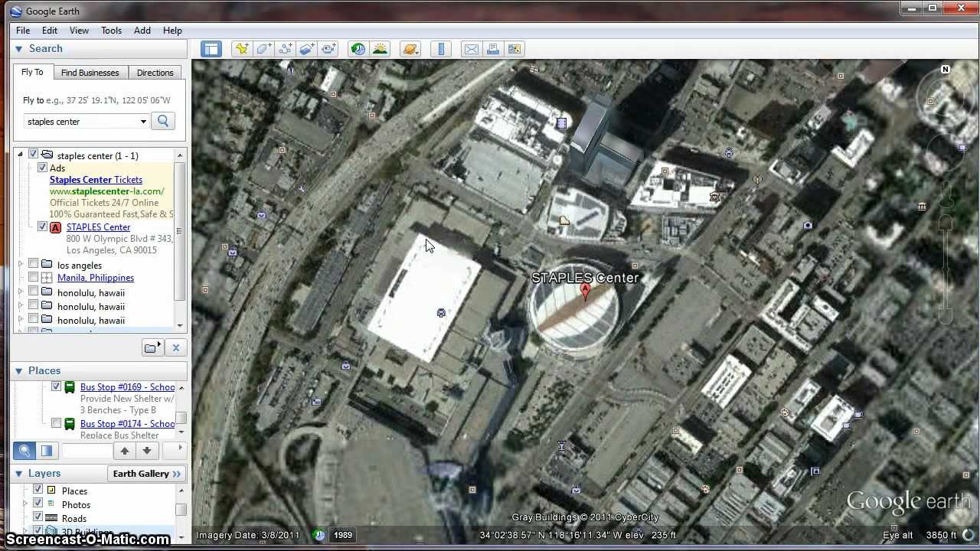This screenshot has width=980, height=551.
Task: Click Bus Stop #0169 link
Action: click(127, 387)
